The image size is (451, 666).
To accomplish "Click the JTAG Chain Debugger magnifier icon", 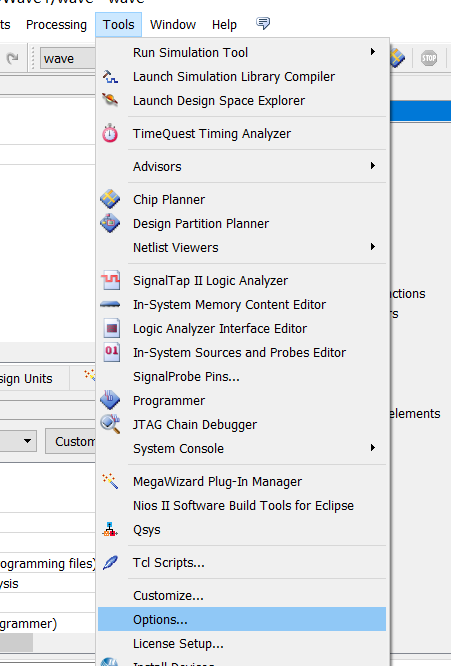I will (x=110, y=424).
